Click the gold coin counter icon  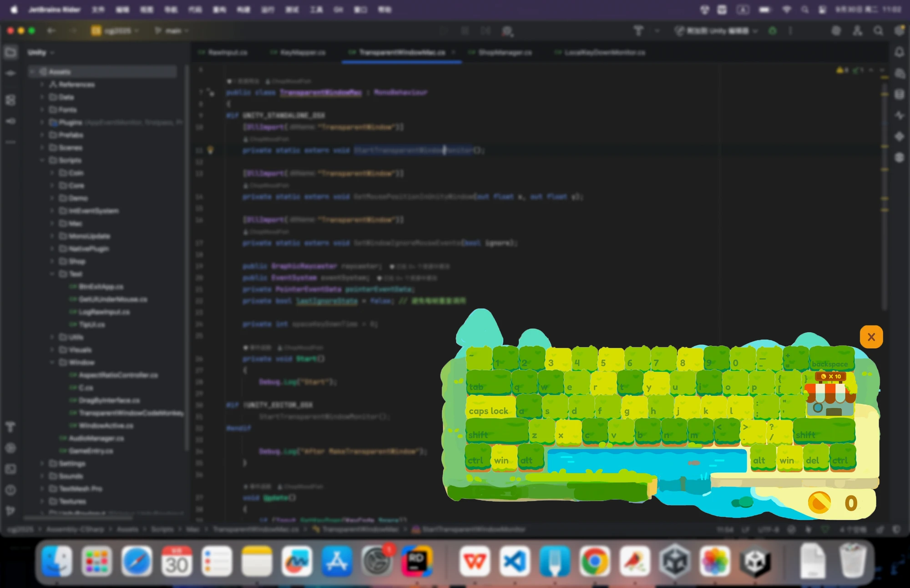(x=819, y=503)
